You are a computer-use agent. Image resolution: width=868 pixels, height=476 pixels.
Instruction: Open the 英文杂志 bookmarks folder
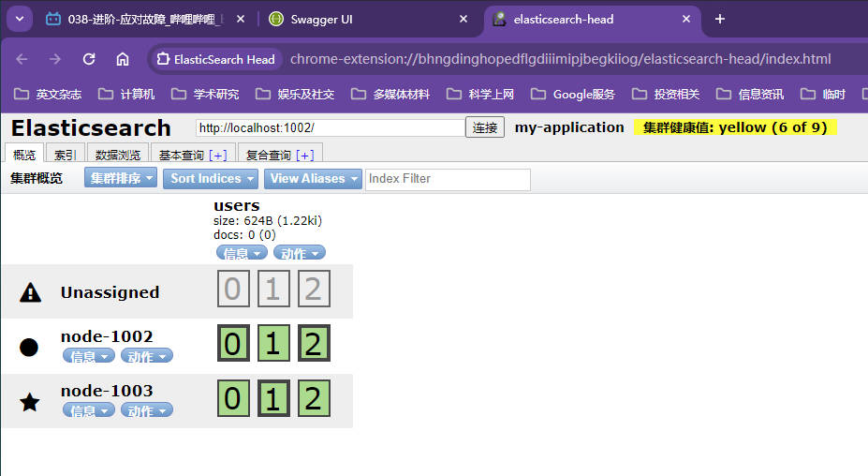(49, 94)
